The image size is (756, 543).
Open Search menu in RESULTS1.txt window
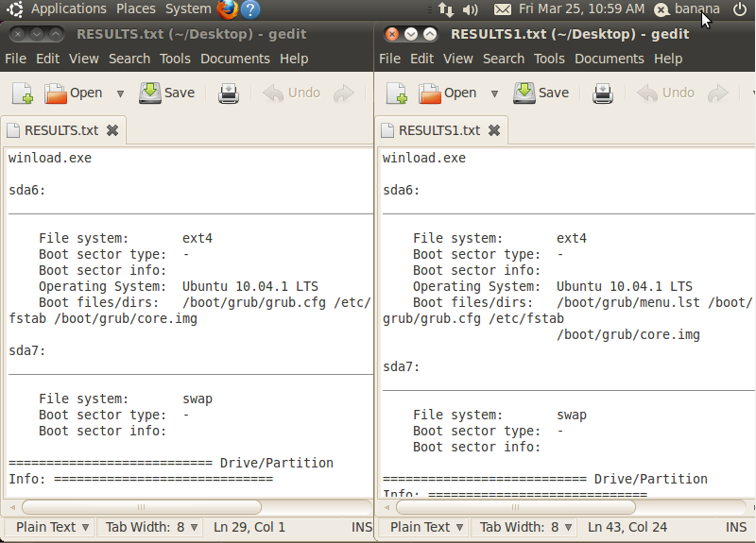[504, 59]
